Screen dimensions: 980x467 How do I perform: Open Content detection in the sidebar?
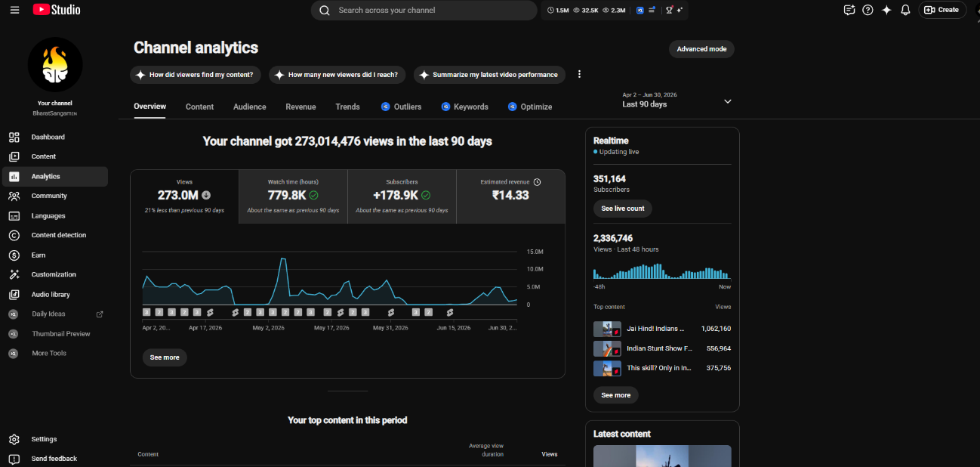pyautogui.click(x=54, y=235)
